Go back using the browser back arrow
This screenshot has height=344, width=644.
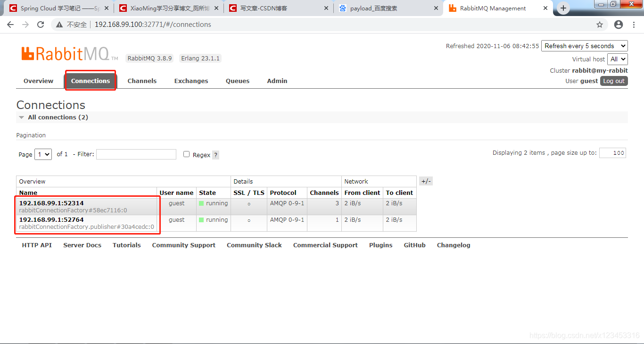(x=10, y=25)
